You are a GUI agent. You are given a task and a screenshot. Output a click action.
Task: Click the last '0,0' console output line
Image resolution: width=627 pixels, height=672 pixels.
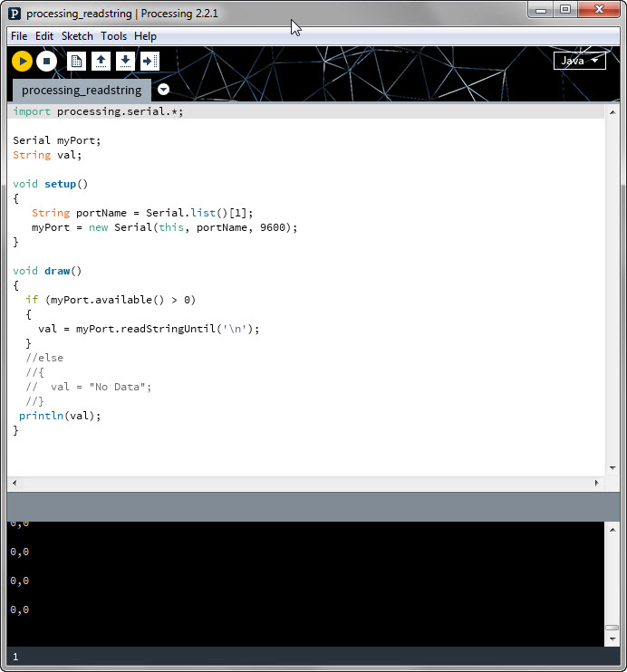pos(20,610)
